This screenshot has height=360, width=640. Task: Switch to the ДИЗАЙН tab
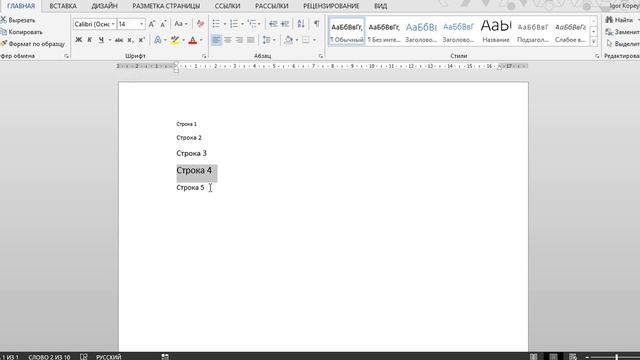click(x=104, y=6)
